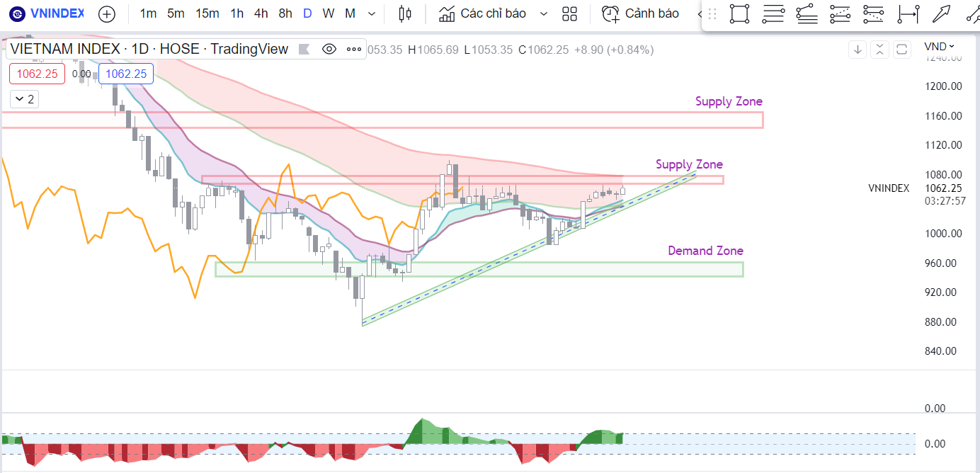Expand the favorite indicators dropdown arrow

point(543,13)
